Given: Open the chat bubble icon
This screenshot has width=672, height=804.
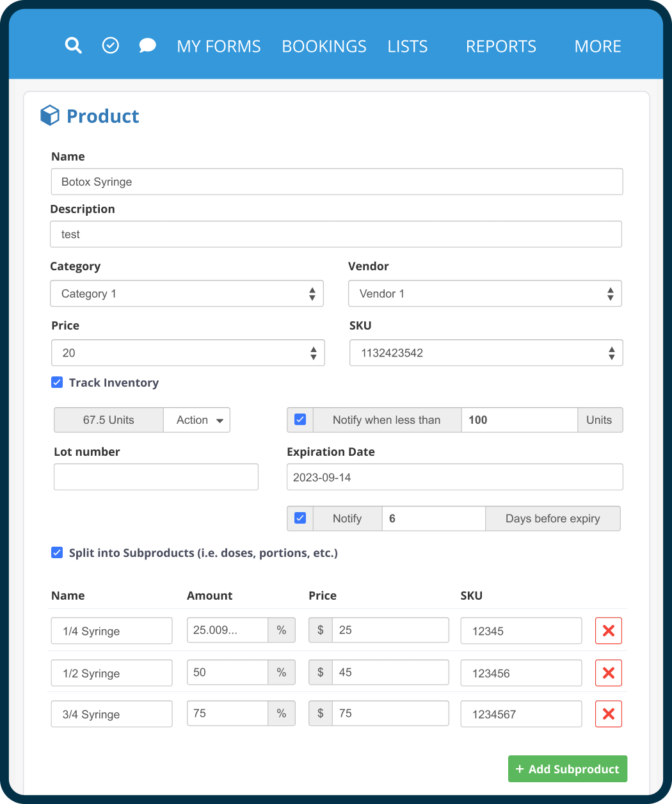Looking at the screenshot, I should click(147, 45).
